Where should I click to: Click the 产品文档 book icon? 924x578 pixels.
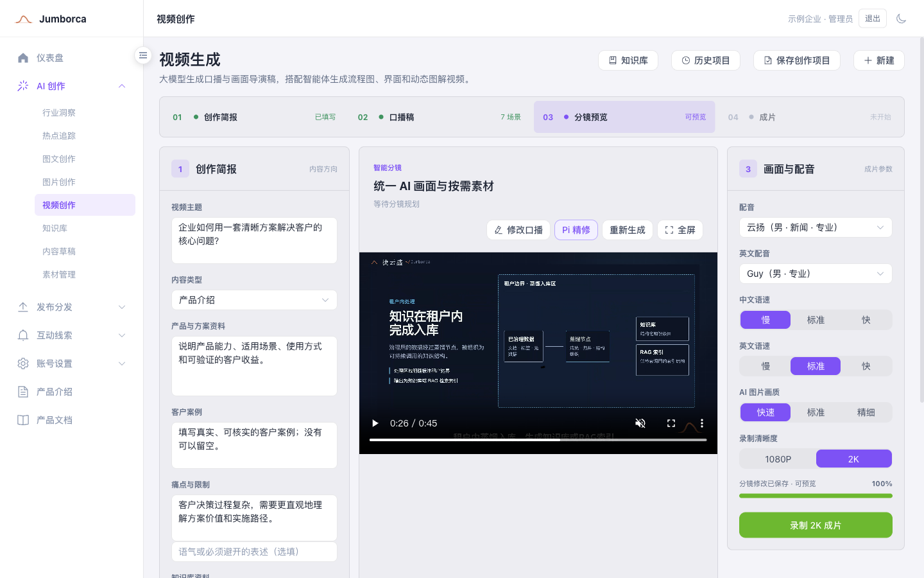(x=23, y=420)
